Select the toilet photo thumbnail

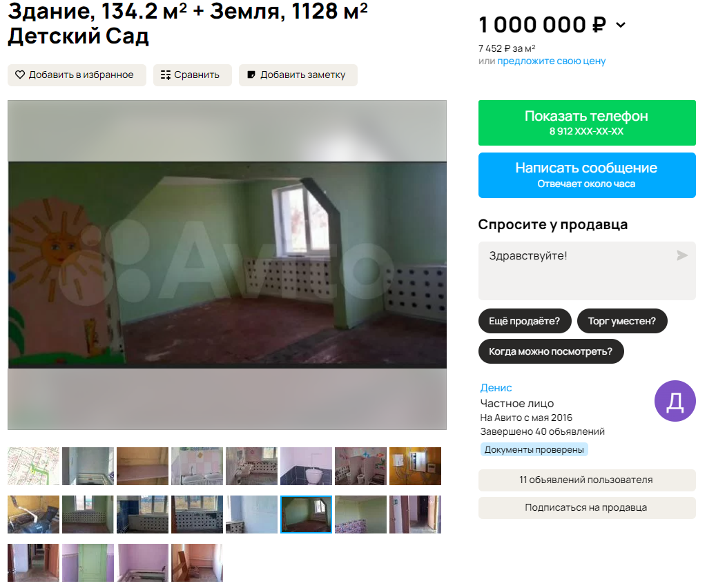coord(306,466)
